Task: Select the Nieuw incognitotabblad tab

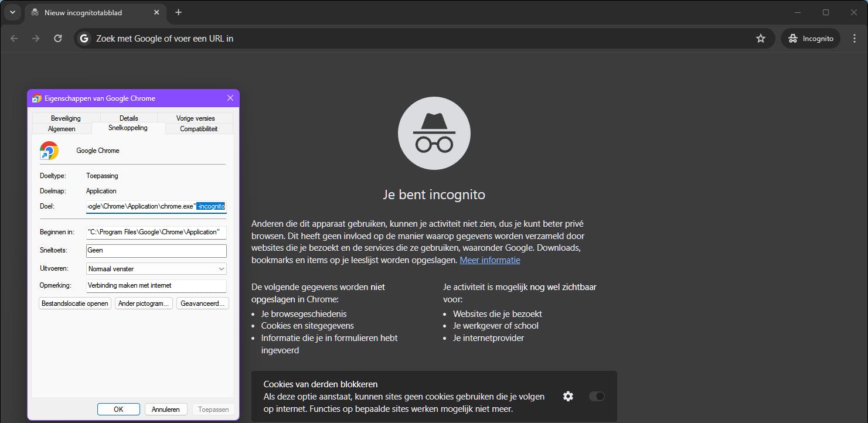Action: 96,12
